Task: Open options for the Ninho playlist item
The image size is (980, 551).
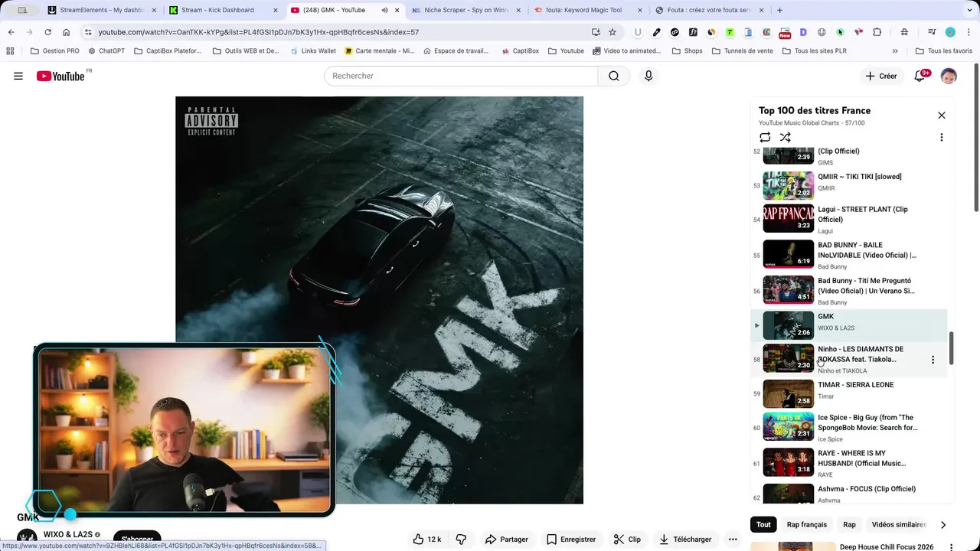Action: click(x=933, y=360)
